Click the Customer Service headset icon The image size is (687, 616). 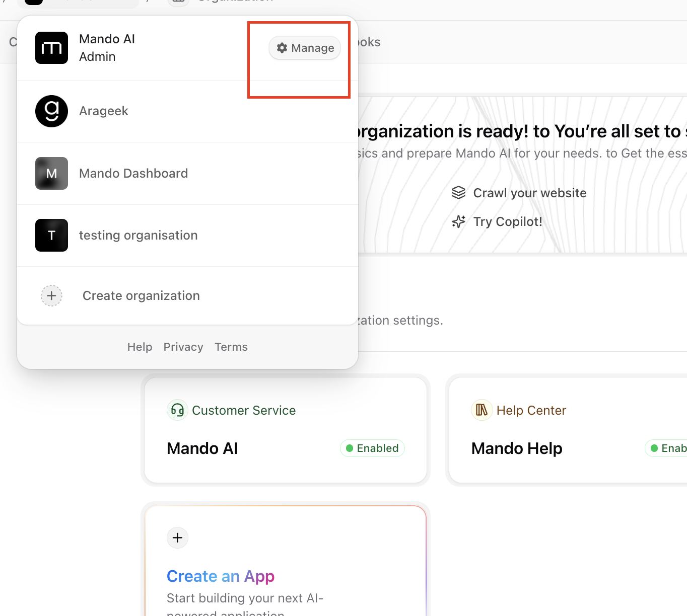pyautogui.click(x=177, y=410)
